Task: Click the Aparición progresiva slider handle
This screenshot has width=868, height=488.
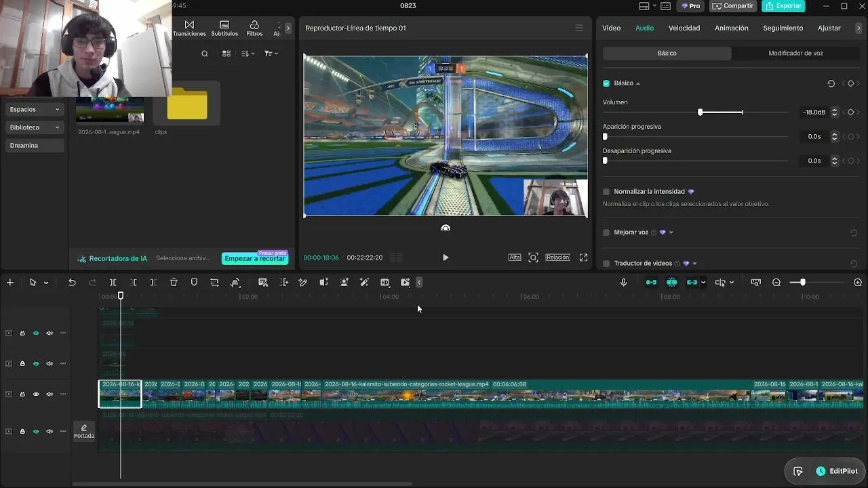Action: tap(606, 137)
